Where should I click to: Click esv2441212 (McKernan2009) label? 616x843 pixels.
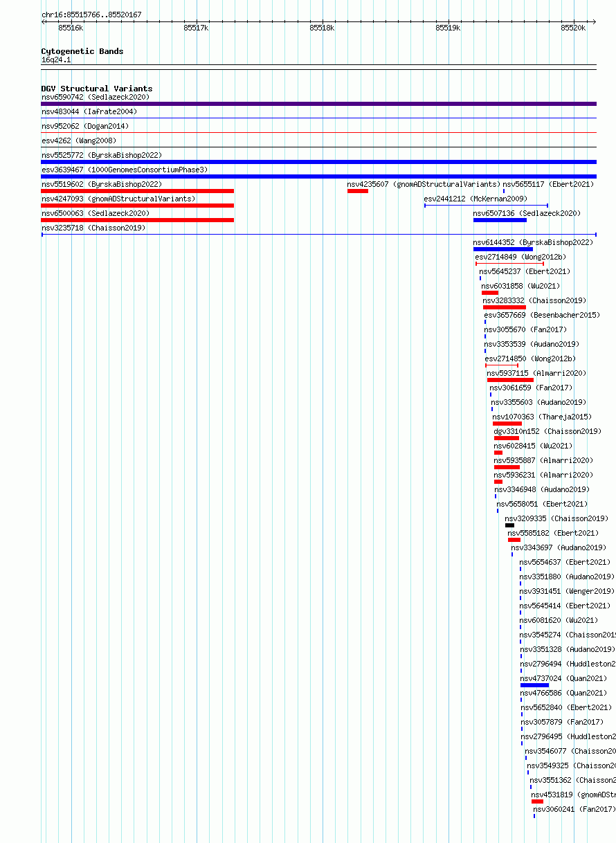(x=475, y=199)
